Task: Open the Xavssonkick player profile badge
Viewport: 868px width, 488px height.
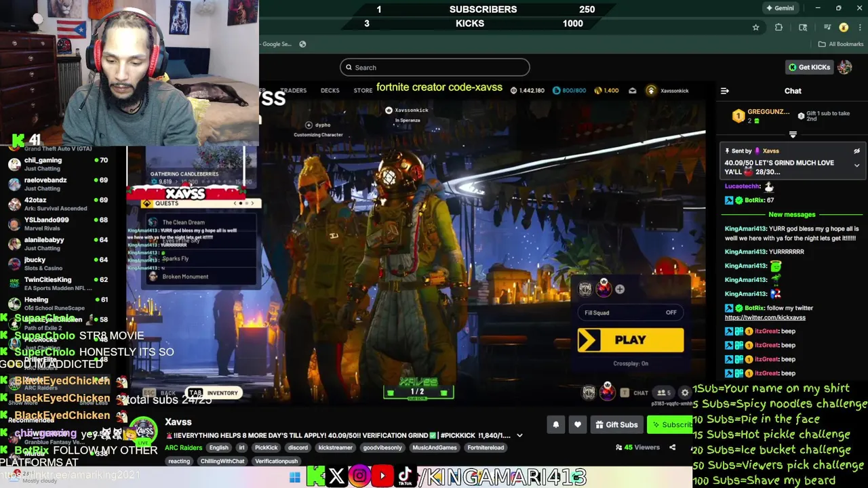Action: 668,90
